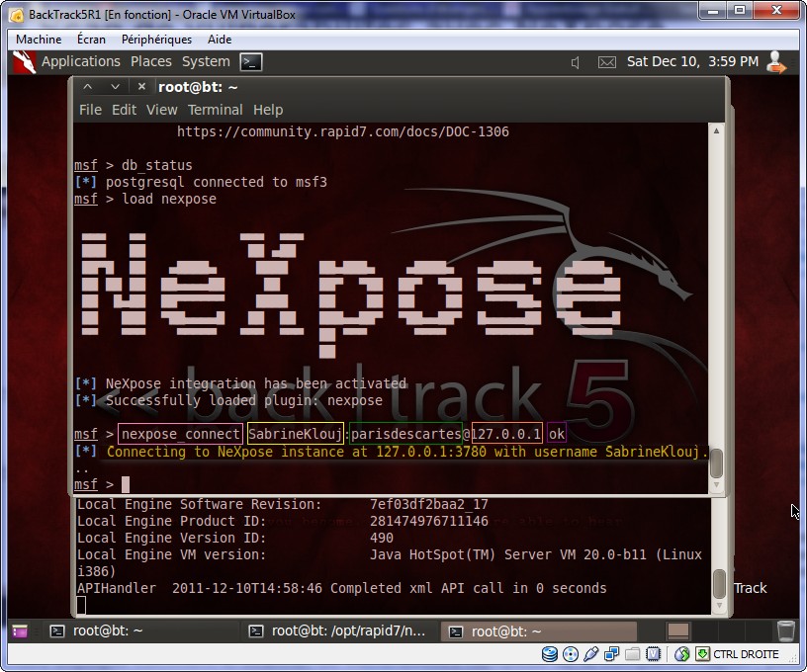Click the network adapters indicator icon
Image resolution: width=807 pixels, height=672 pixels.
(x=611, y=654)
